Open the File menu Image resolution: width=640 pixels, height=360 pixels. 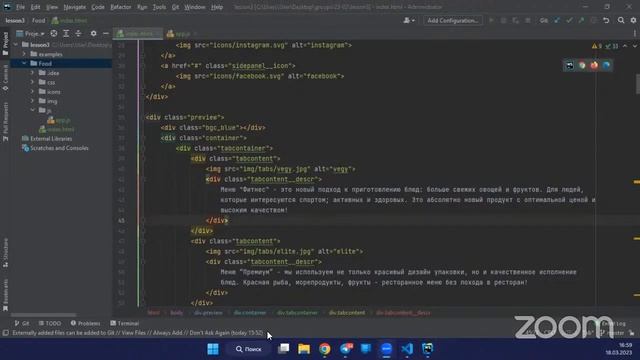[20, 7]
